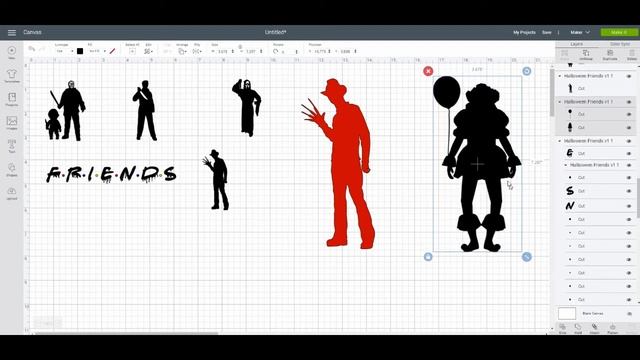Click the width size input field
640x360 pixels.
pos(223,51)
